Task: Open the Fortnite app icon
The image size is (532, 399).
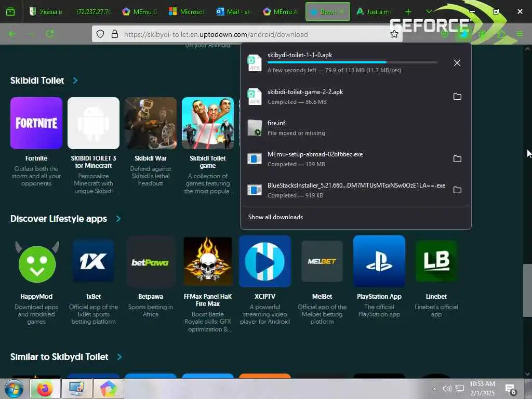Action: click(x=36, y=123)
